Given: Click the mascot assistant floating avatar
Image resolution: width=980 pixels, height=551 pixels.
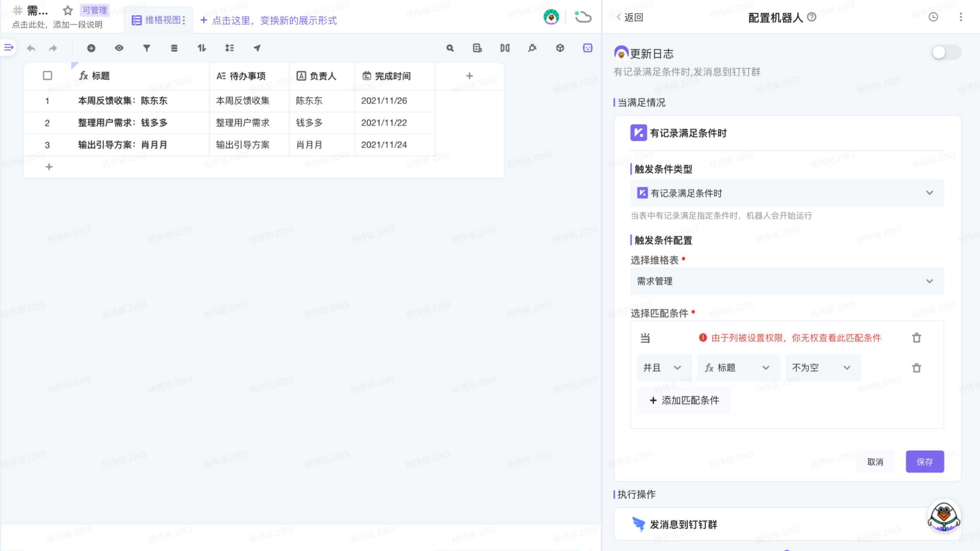Looking at the screenshot, I should click(944, 516).
